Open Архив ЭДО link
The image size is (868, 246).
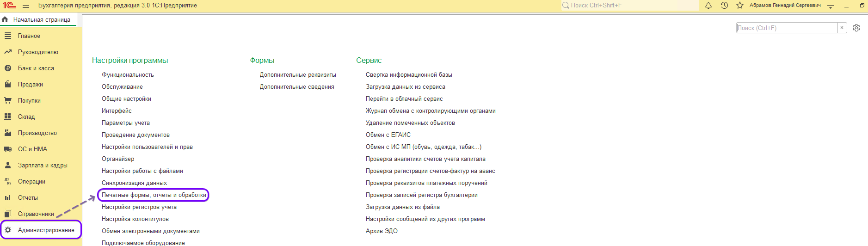click(382, 231)
